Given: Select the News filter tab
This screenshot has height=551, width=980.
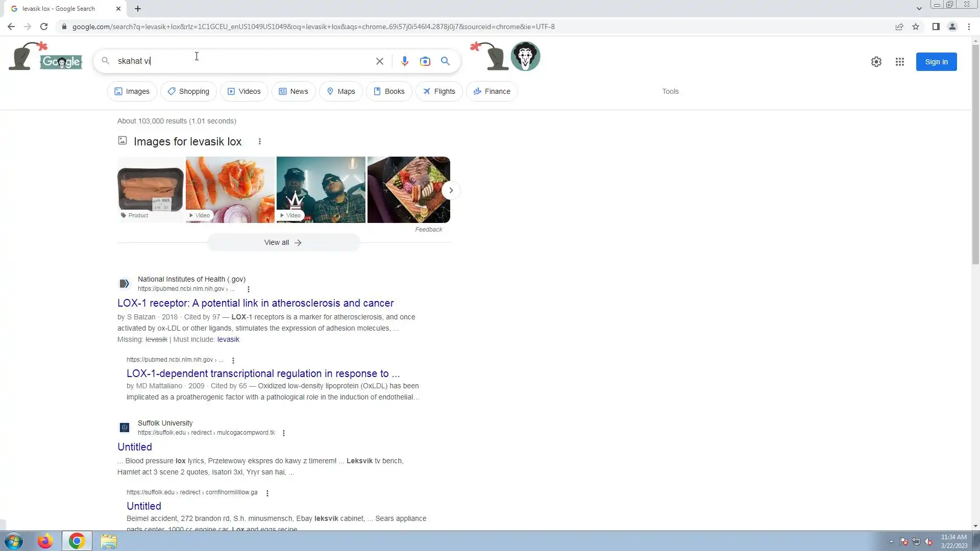Looking at the screenshot, I should click(x=293, y=91).
